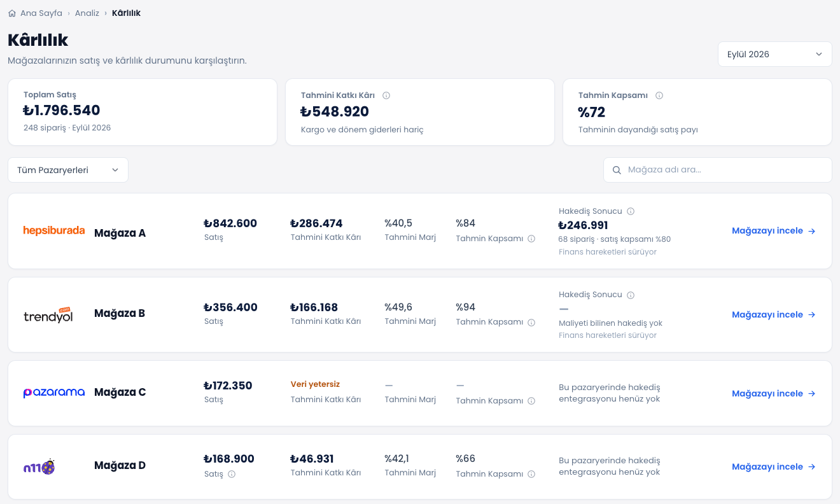Click the Veri yetersiz label in Mağaza C
840x504 pixels.
point(315,384)
